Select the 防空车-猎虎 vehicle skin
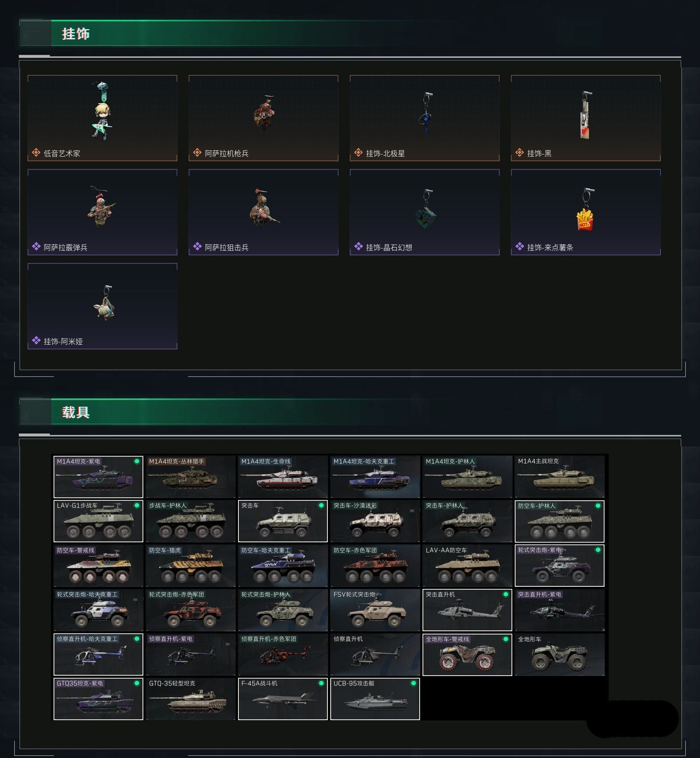Screen dimensions: 700x758 point(191,566)
